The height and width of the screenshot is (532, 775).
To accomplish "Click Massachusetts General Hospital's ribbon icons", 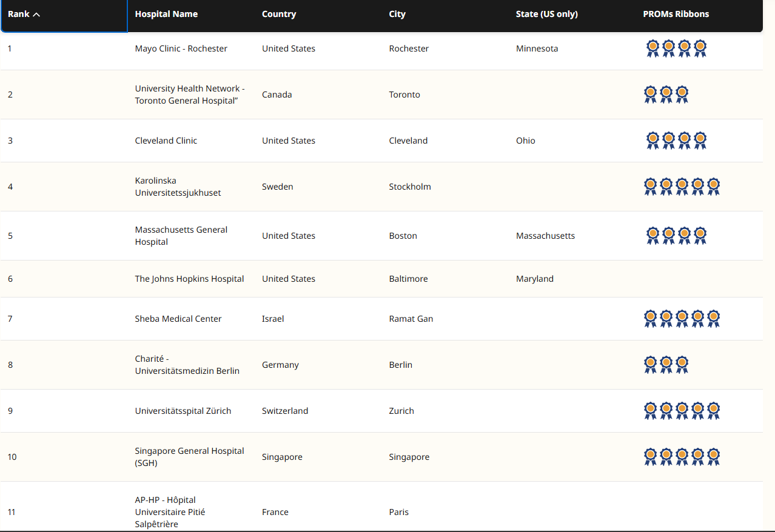I will [676, 236].
